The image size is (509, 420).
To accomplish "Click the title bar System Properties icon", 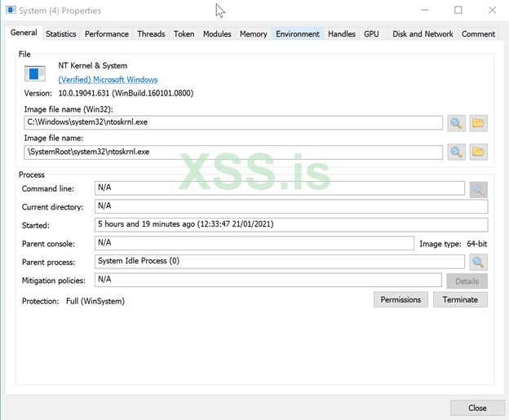I will [11, 10].
